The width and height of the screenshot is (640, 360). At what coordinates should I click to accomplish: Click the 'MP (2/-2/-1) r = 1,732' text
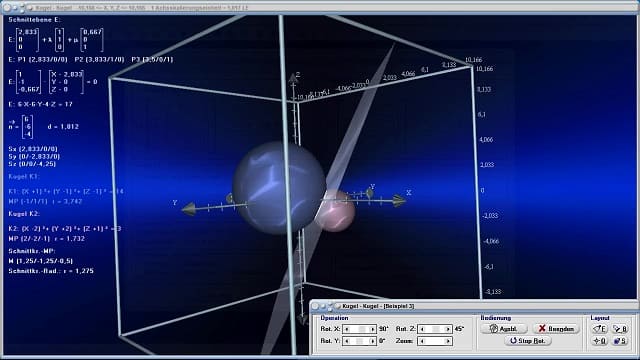pyautogui.click(x=47, y=238)
